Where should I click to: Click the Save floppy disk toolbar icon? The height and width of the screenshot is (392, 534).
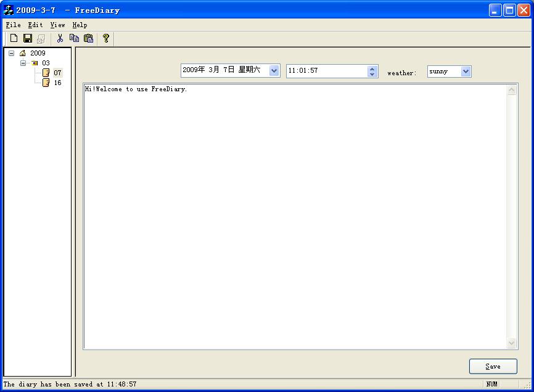pyautogui.click(x=28, y=38)
